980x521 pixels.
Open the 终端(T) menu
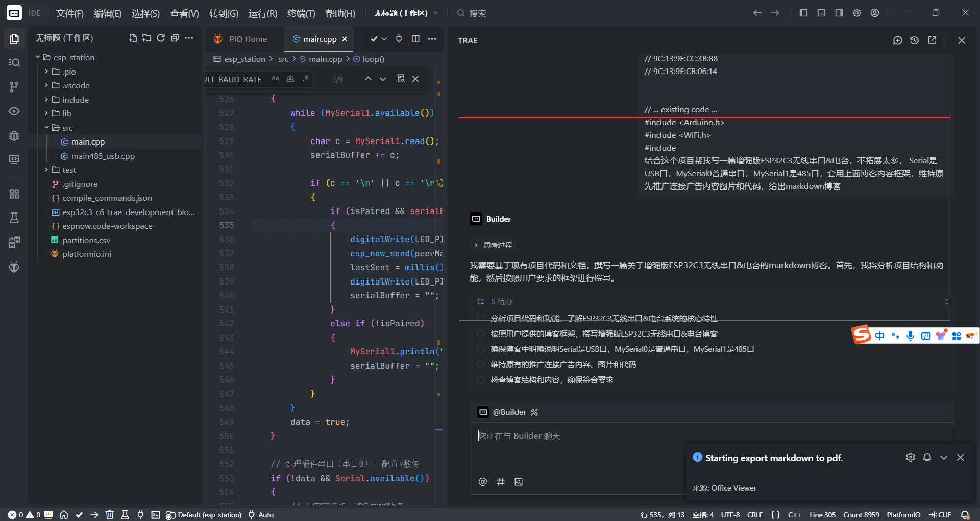(301, 13)
